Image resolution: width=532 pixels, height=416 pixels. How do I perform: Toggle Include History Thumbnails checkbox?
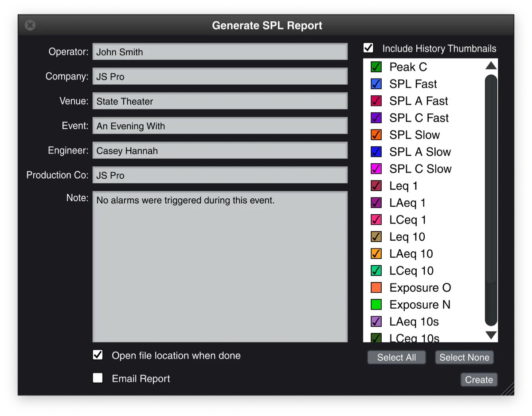click(x=368, y=48)
